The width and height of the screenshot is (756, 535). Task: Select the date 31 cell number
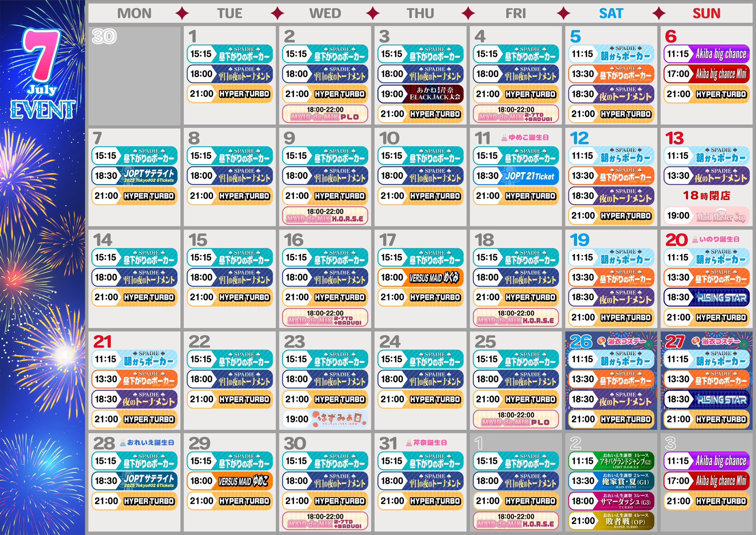[x=388, y=443]
